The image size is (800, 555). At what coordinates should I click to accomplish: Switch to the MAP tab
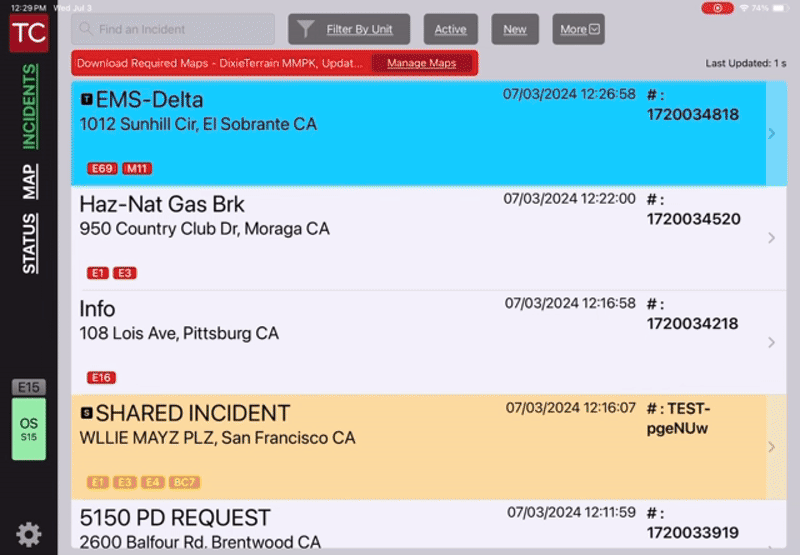[30, 182]
